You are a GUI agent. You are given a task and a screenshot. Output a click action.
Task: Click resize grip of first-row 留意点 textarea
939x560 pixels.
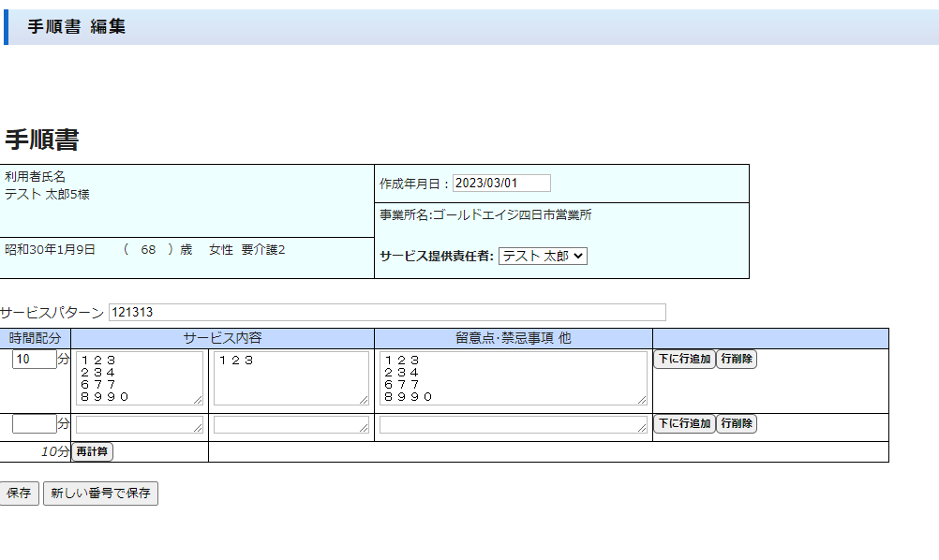642,400
